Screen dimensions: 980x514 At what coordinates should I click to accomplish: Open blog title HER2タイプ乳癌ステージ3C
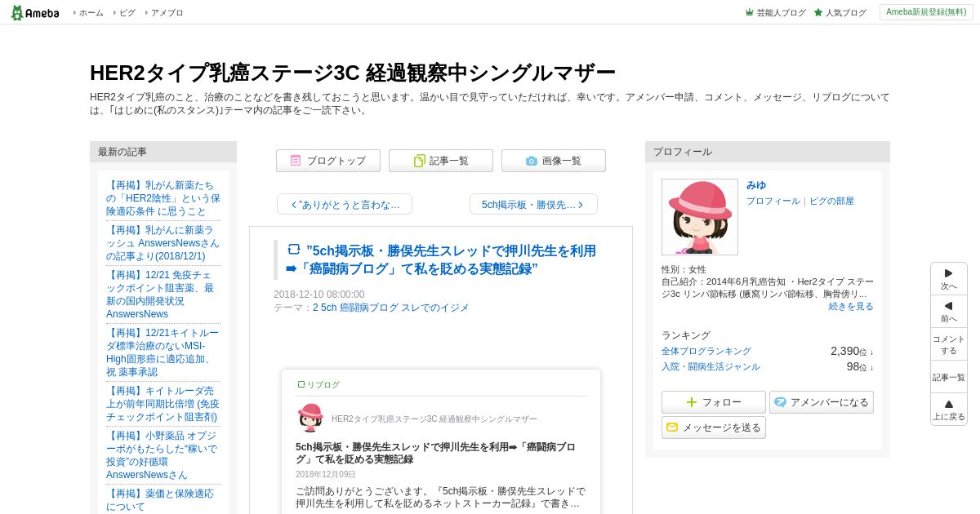point(353,73)
